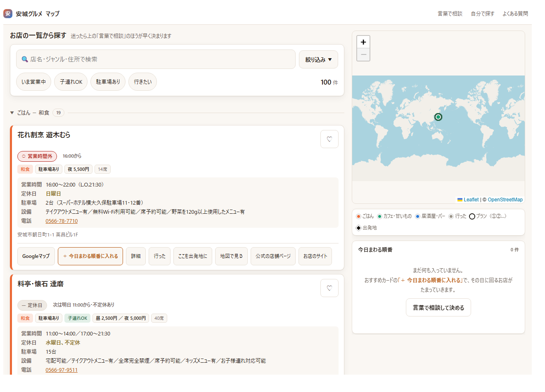Screen dimensions: 545x392
Task: Click the 100 件 result count
Action: pyautogui.click(x=329, y=82)
